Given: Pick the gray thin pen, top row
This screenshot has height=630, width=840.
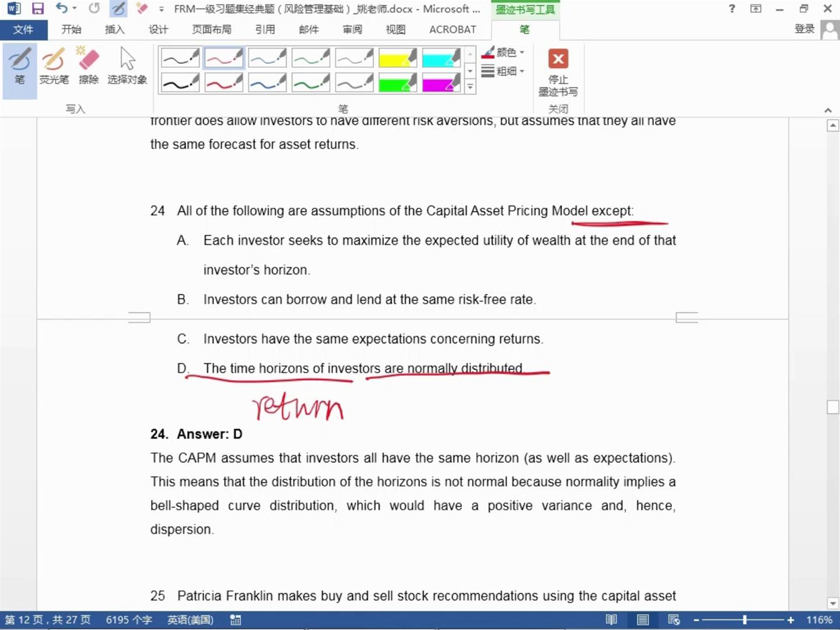Looking at the screenshot, I should [354, 58].
